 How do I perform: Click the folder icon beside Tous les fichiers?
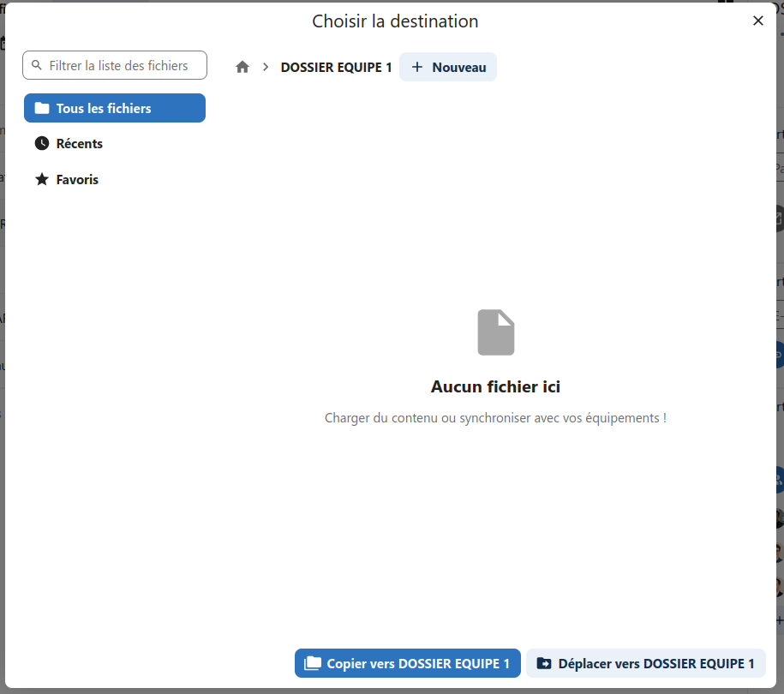42,108
